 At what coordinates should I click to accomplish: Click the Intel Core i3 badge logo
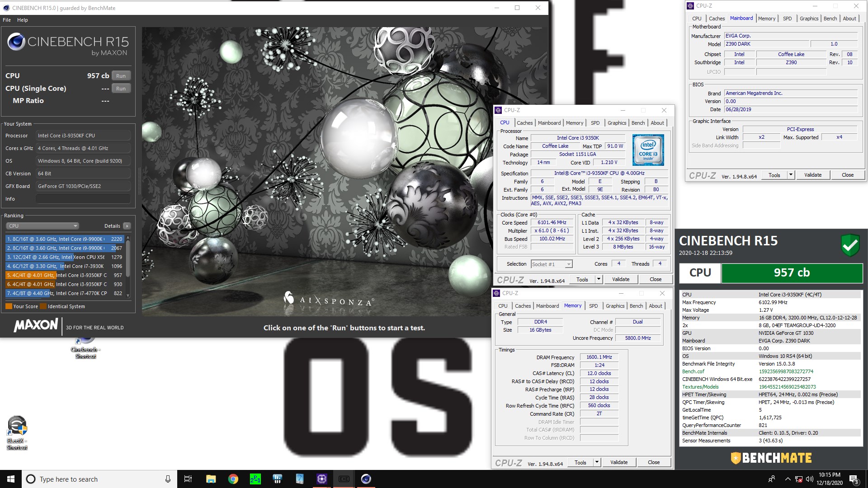(x=648, y=150)
